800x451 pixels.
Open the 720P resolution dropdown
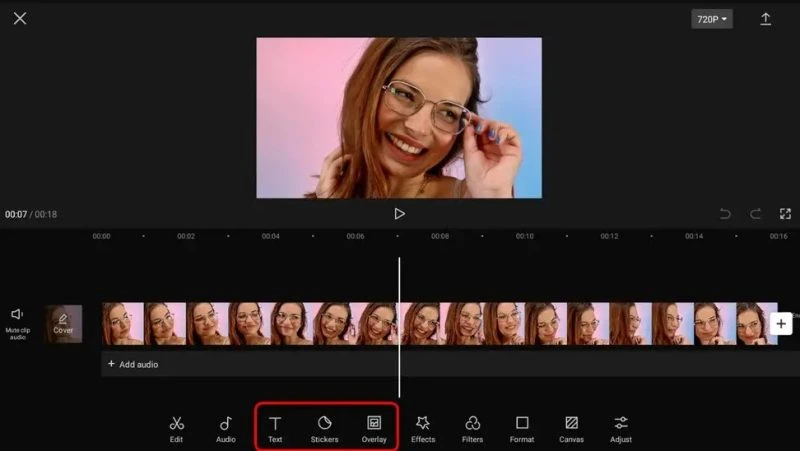tap(712, 19)
